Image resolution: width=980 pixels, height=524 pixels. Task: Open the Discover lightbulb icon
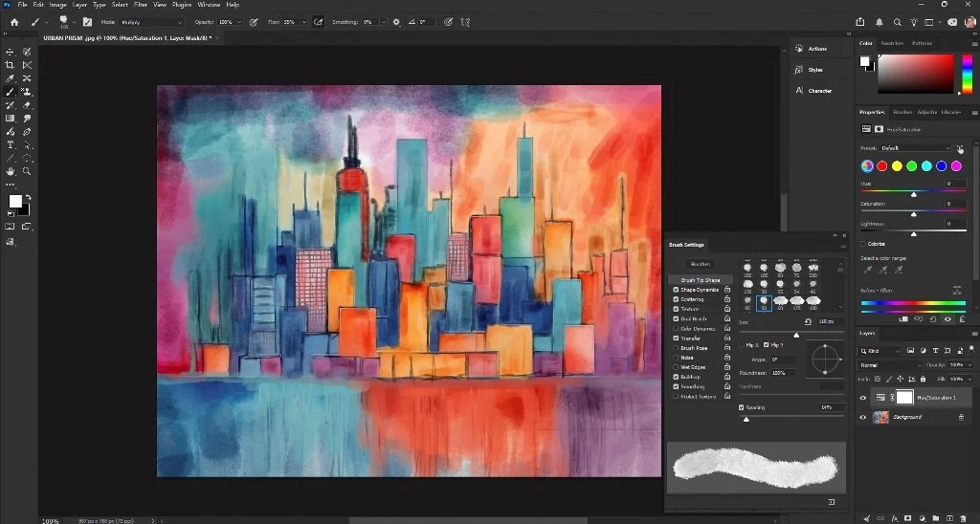(x=914, y=22)
